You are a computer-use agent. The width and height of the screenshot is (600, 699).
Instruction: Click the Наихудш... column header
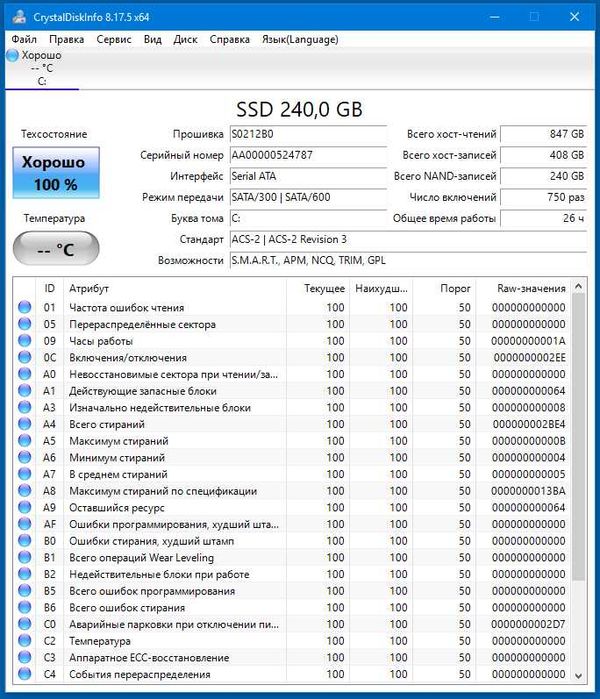[381, 288]
